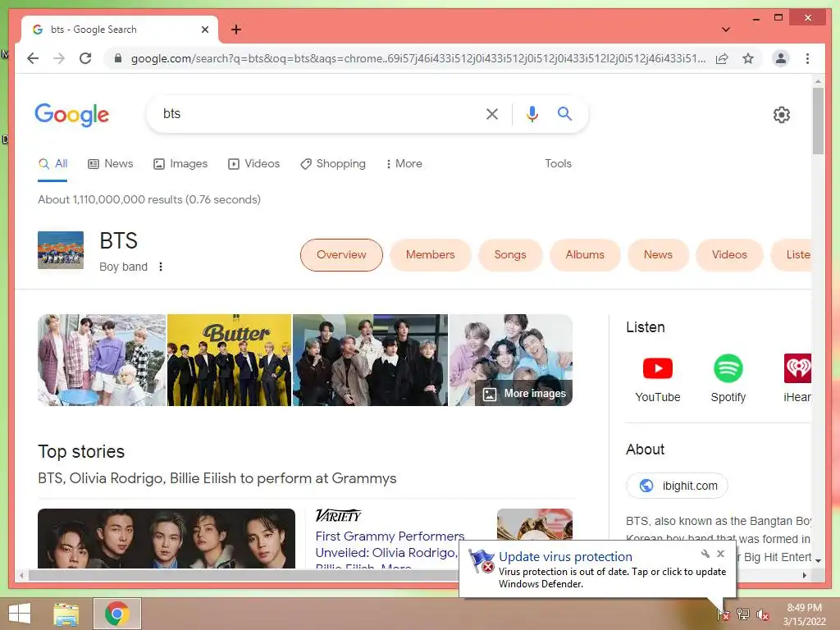Image resolution: width=840 pixels, height=630 pixels.
Task: Click the Chrome taskbar icon
Action: (x=117, y=614)
